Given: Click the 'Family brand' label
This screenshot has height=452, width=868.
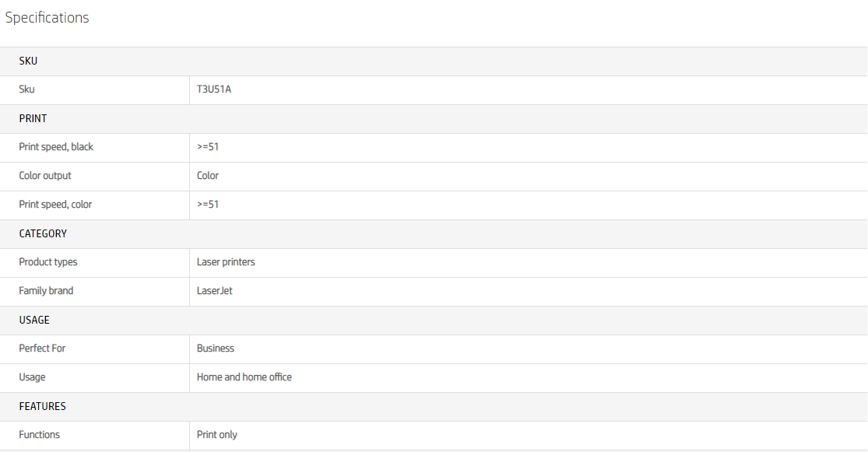Looking at the screenshot, I should 46,291.
